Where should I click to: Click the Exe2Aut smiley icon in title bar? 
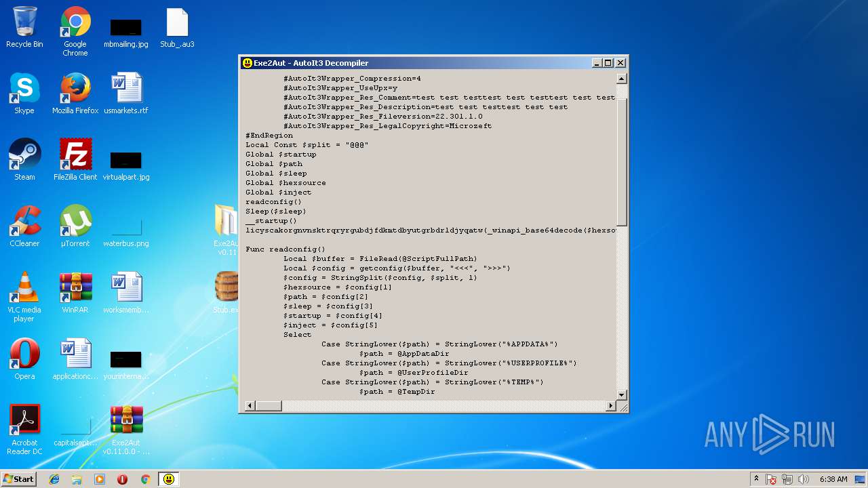pos(248,63)
